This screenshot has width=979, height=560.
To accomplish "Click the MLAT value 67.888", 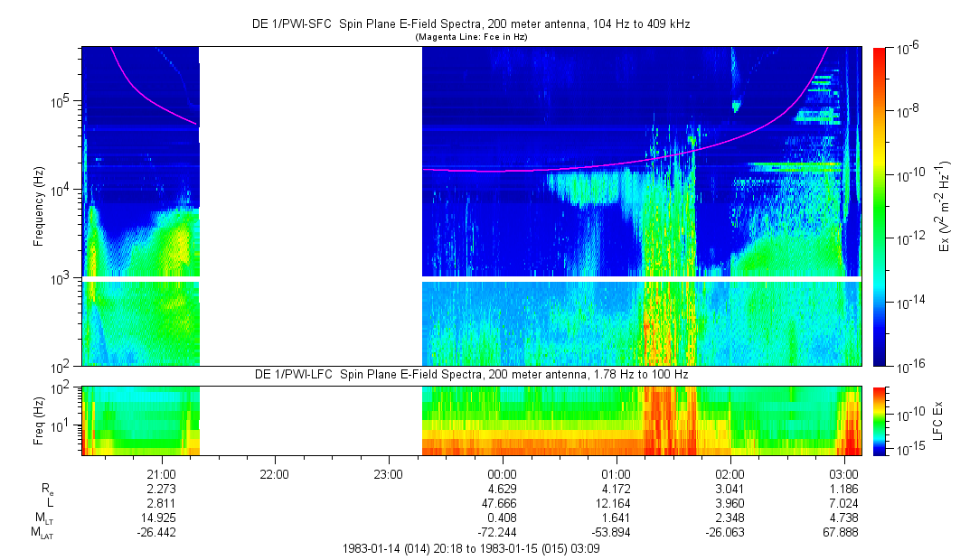I will coord(839,533).
